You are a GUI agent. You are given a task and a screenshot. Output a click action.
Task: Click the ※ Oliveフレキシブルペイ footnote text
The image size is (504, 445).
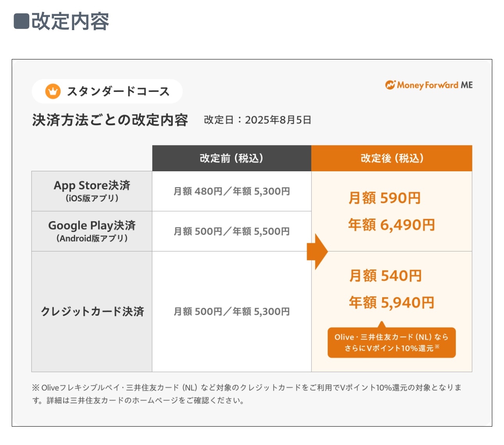[x=247, y=394]
